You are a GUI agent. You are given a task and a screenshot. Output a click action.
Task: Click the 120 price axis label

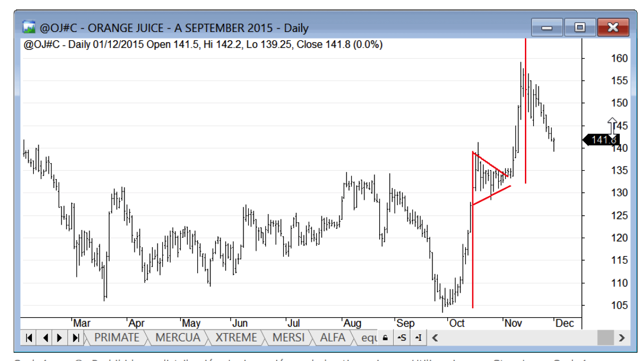pyautogui.click(x=619, y=238)
